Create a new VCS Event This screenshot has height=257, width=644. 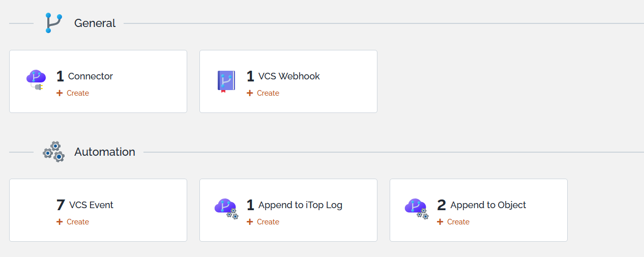click(73, 222)
